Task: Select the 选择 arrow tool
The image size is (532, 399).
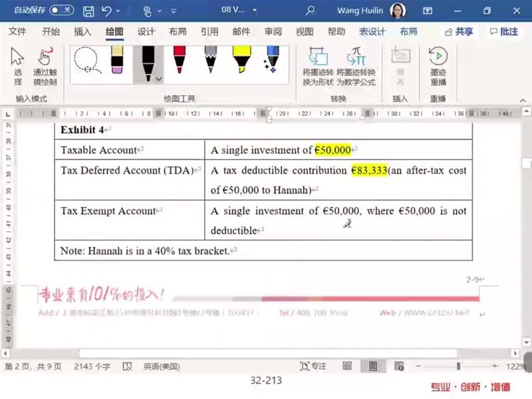Action: tap(18, 66)
